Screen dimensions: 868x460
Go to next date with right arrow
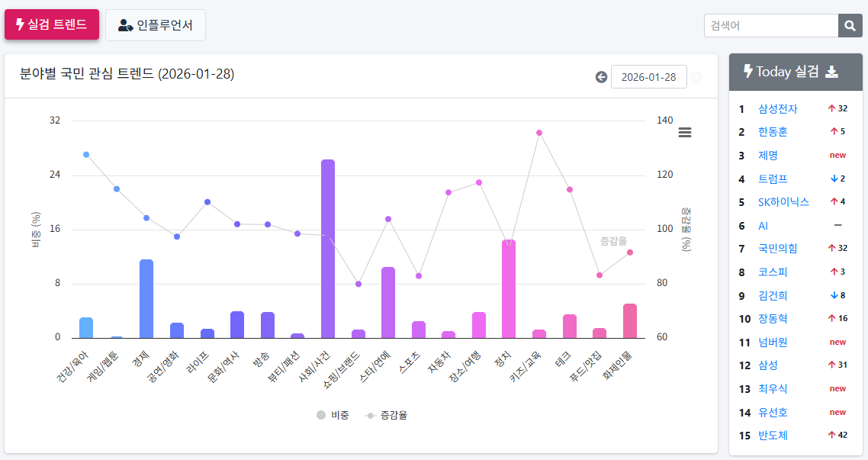point(696,77)
